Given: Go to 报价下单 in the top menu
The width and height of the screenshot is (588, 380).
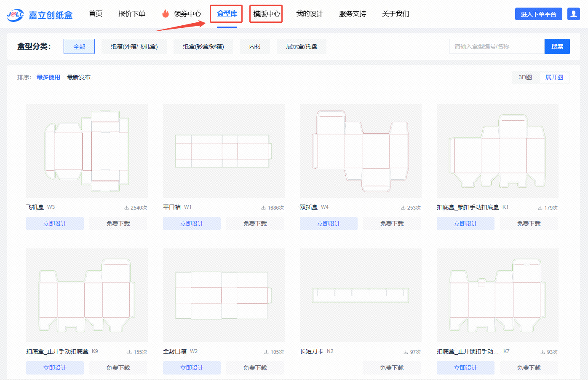Looking at the screenshot, I should pyautogui.click(x=131, y=14).
